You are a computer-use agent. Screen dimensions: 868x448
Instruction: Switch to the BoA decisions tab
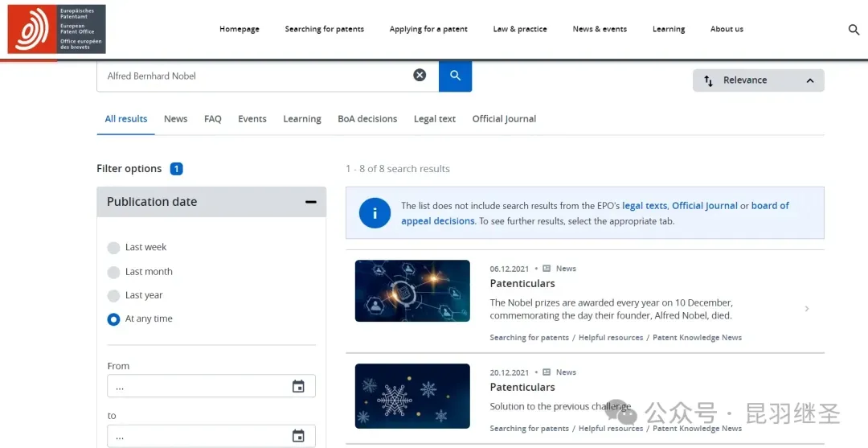pyautogui.click(x=367, y=119)
